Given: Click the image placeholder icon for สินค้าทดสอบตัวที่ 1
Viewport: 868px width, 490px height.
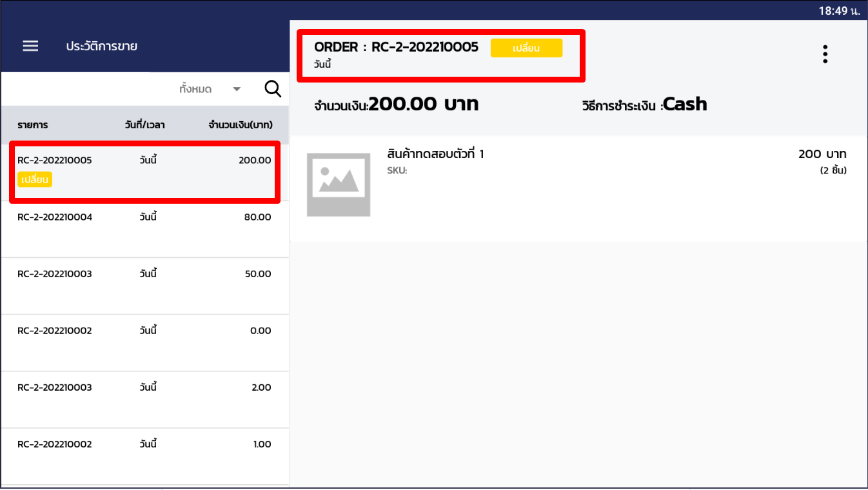Looking at the screenshot, I should (x=338, y=184).
